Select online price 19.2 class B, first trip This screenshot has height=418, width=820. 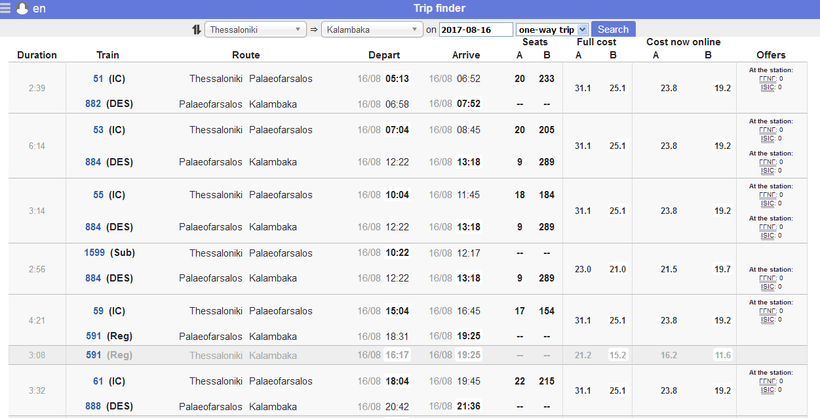pyautogui.click(x=722, y=89)
